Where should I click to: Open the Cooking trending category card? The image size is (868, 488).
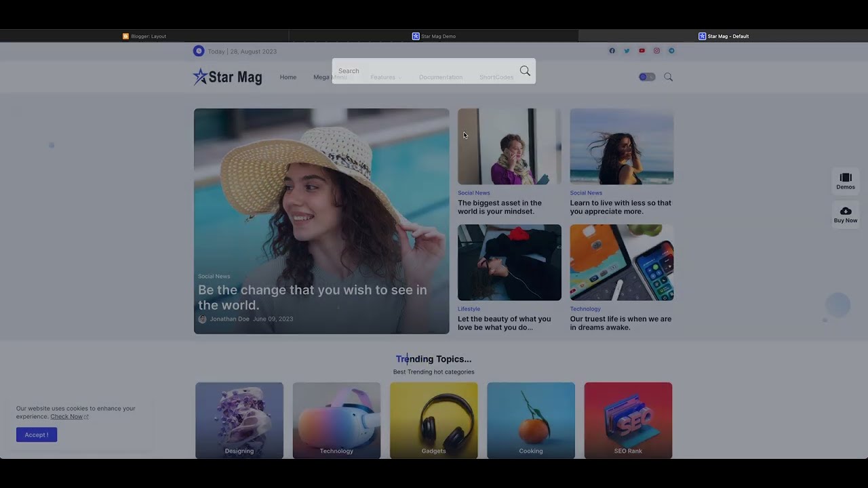point(531,420)
